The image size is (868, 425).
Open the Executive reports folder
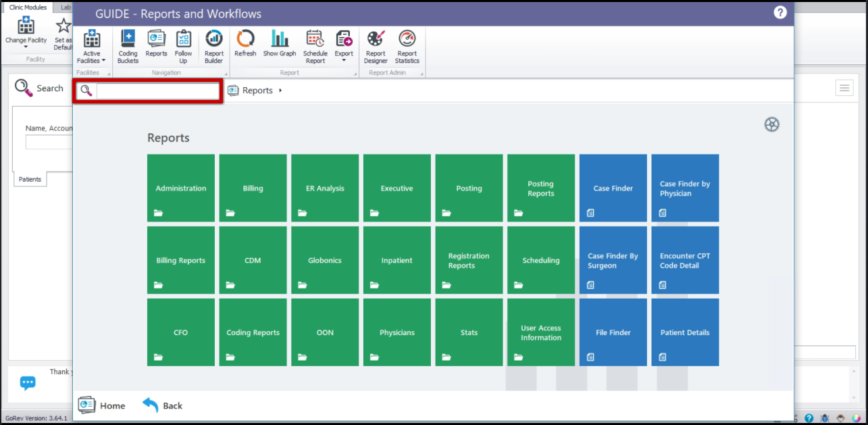(x=397, y=188)
